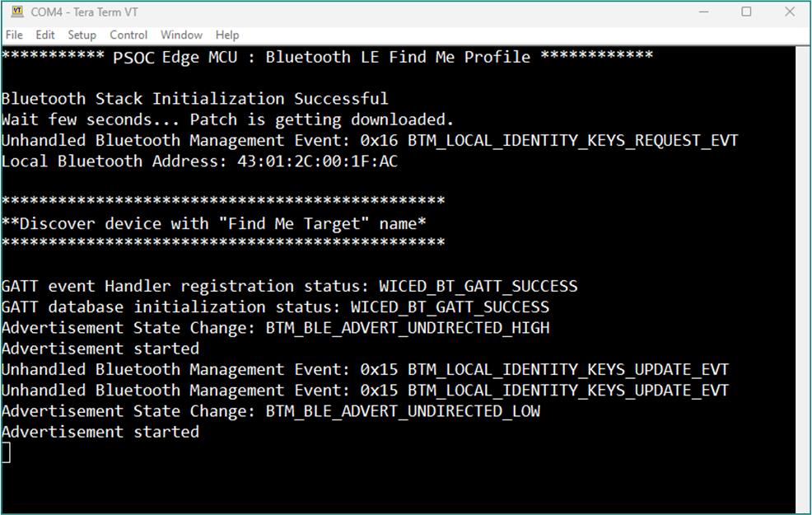
Task: Click the Local Bluetooth Address line
Action: coord(199,161)
